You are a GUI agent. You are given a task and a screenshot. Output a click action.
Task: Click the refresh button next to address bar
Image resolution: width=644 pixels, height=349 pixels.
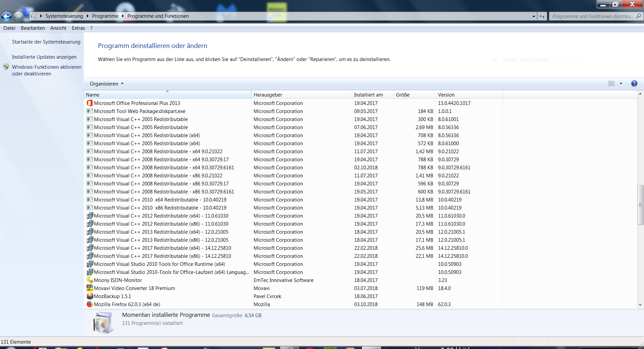point(542,16)
